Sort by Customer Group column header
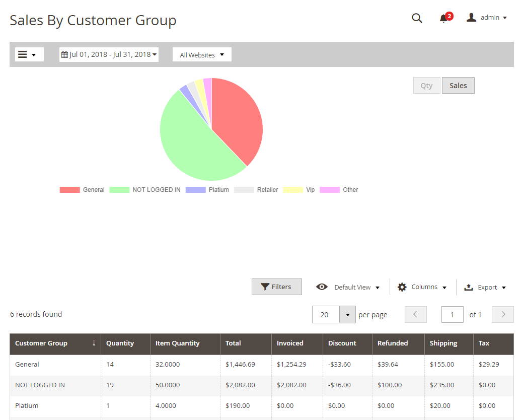This screenshot has height=420, width=525. point(41,343)
